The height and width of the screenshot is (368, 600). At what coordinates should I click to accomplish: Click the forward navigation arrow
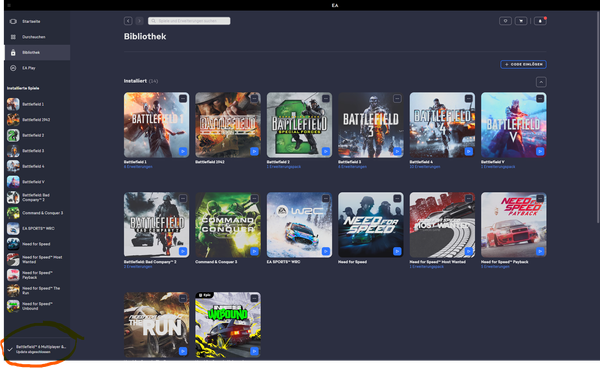point(140,21)
